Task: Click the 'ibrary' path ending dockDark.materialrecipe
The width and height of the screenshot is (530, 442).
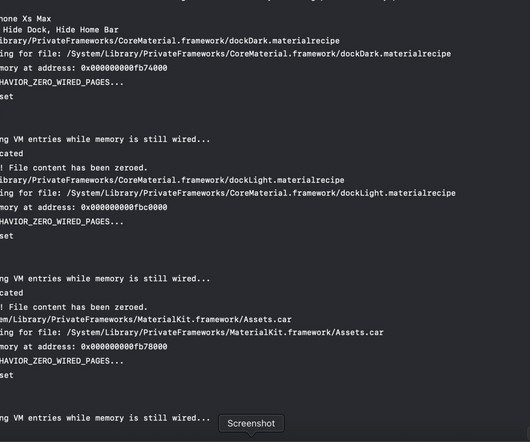Action: point(170,41)
